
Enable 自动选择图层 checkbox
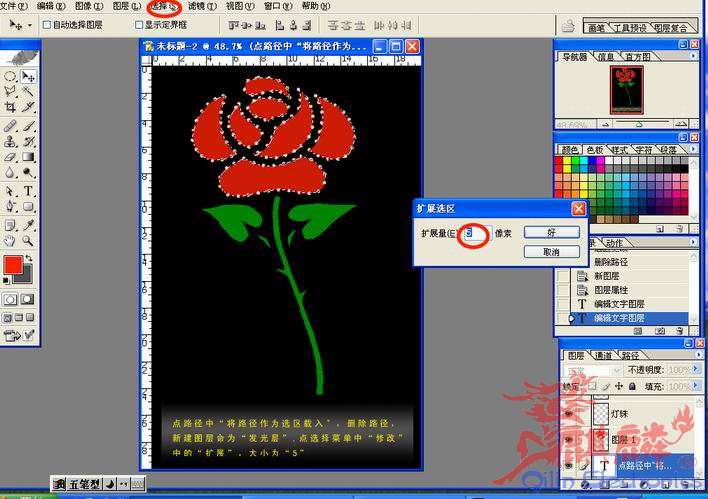47,24
